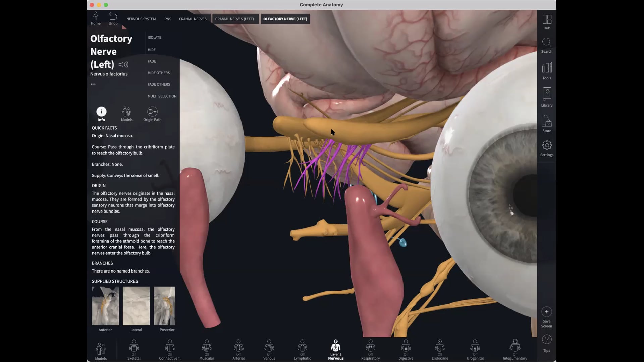Expand the more options menu under nerve name
Image resolution: width=644 pixels, height=362 pixels.
pos(93,84)
